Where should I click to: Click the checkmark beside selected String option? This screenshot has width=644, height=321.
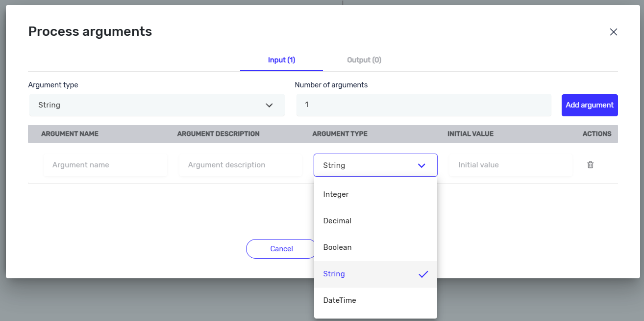[x=423, y=274]
